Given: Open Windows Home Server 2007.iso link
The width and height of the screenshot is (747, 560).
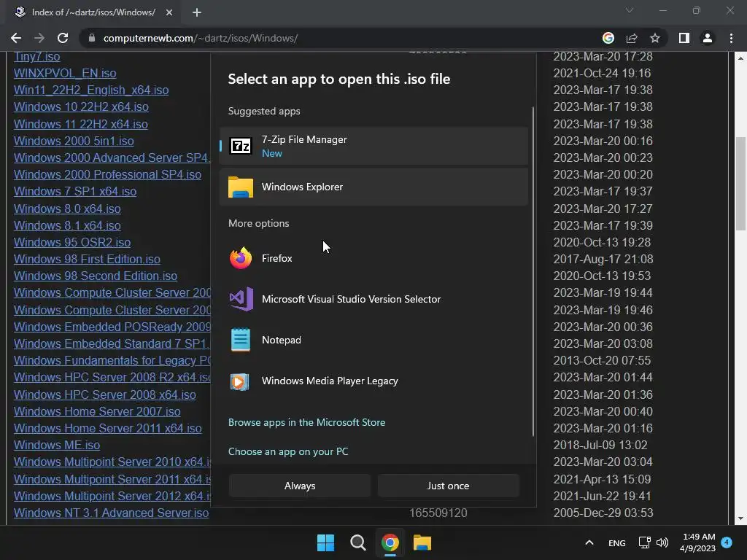Looking at the screenshot, I should (x=97, y=411).
